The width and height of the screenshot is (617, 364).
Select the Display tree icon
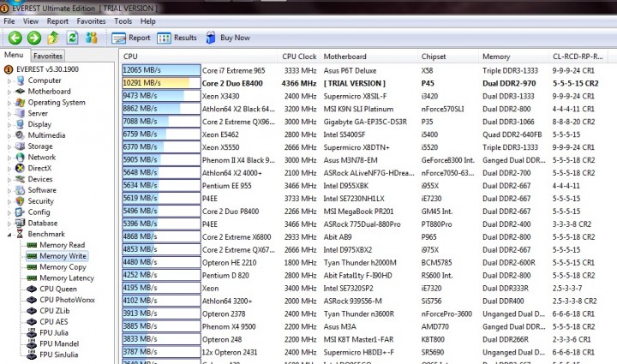pos(20,124)
